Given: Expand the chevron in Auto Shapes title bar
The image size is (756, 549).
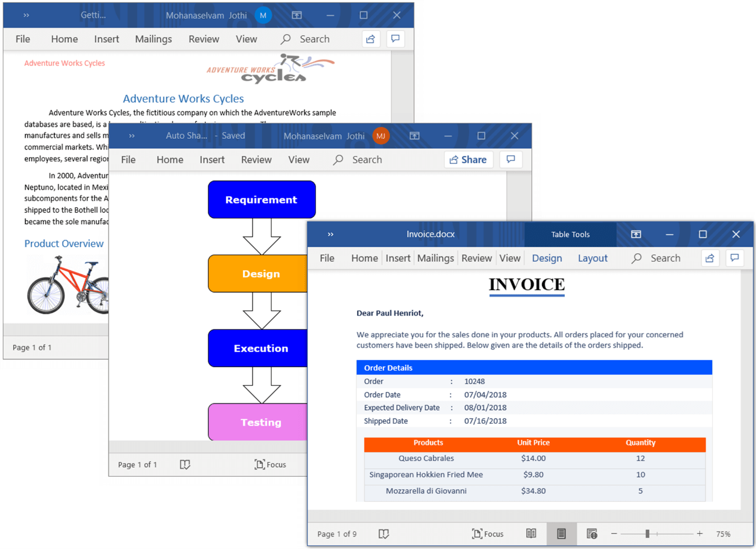Looking at the screenshot, I should pyautogui.click(x=132, y=136).
